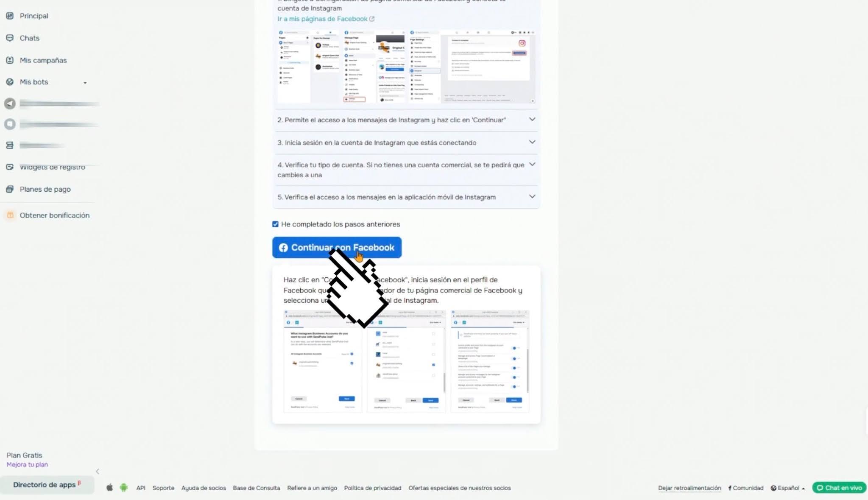Image resolution: width=868 pixels, height=500 pixels.
Task: Open Base de Consulta link
Action: tap(257, 488)
